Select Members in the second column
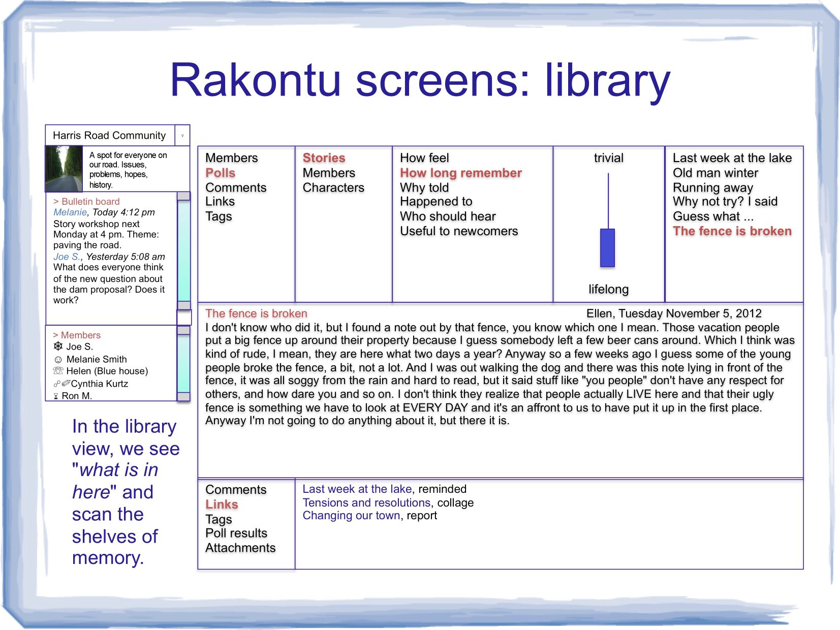 329,173
